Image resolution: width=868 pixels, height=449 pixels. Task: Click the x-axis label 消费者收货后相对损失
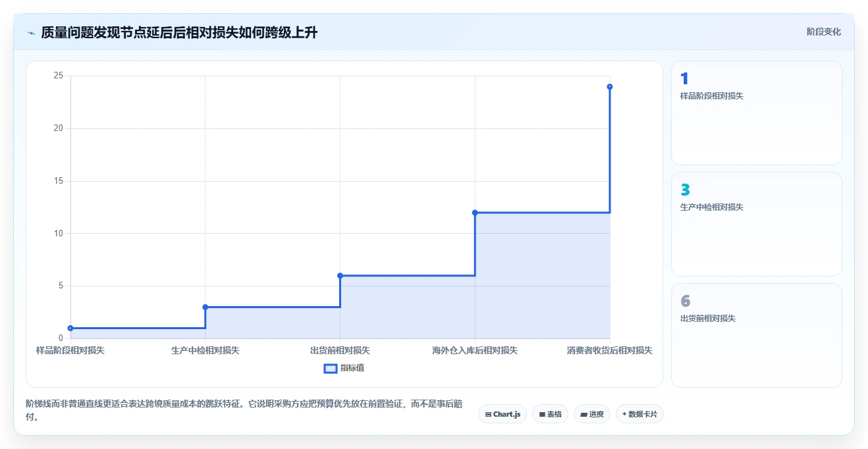[610, 350]
